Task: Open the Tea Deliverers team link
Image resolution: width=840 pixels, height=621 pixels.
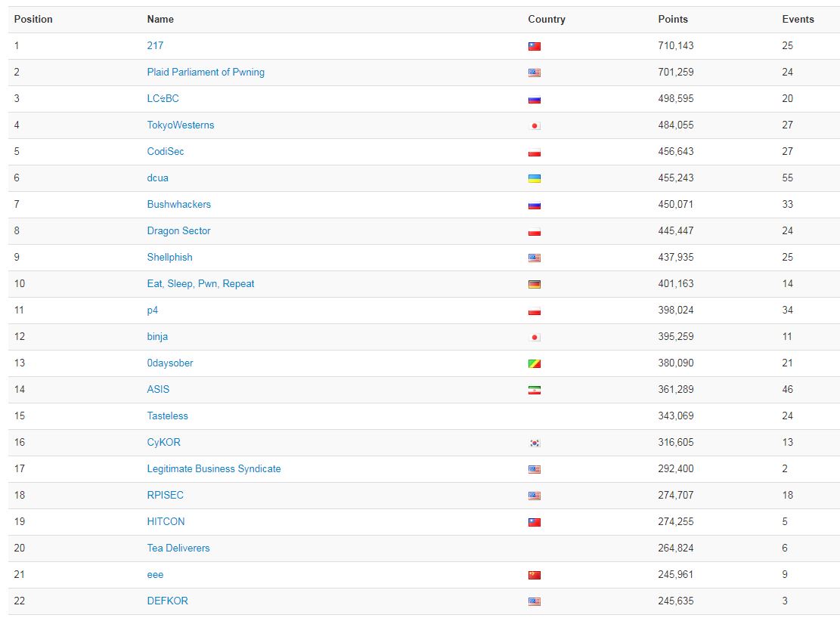Action: pos(178,548)
